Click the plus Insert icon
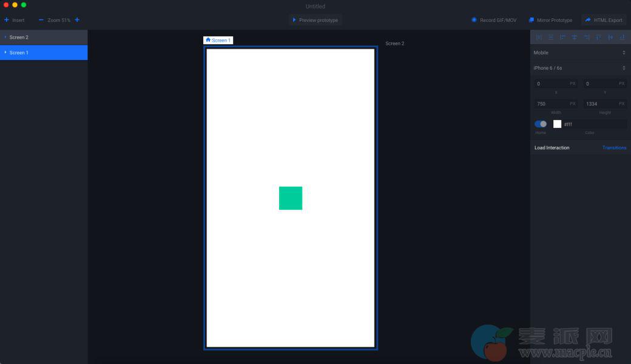This screenshot has width=631, height=364. coord(7,20)
